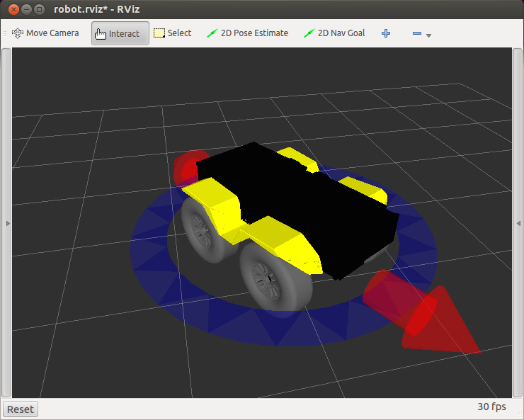Choose the Select tool in toolbar
This screenshot has width=524, height=420.
173,33
